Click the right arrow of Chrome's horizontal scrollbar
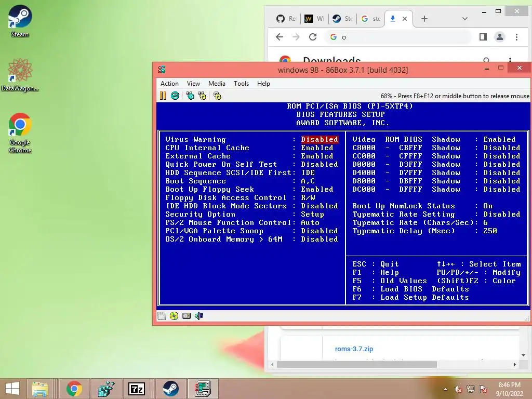The image size is (532, 399). point(515,364)
